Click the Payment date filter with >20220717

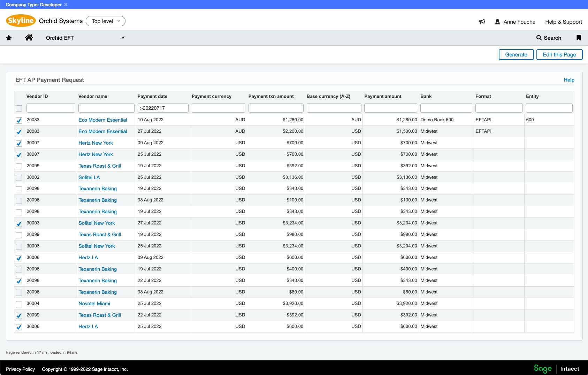click(x=163, y=108)
